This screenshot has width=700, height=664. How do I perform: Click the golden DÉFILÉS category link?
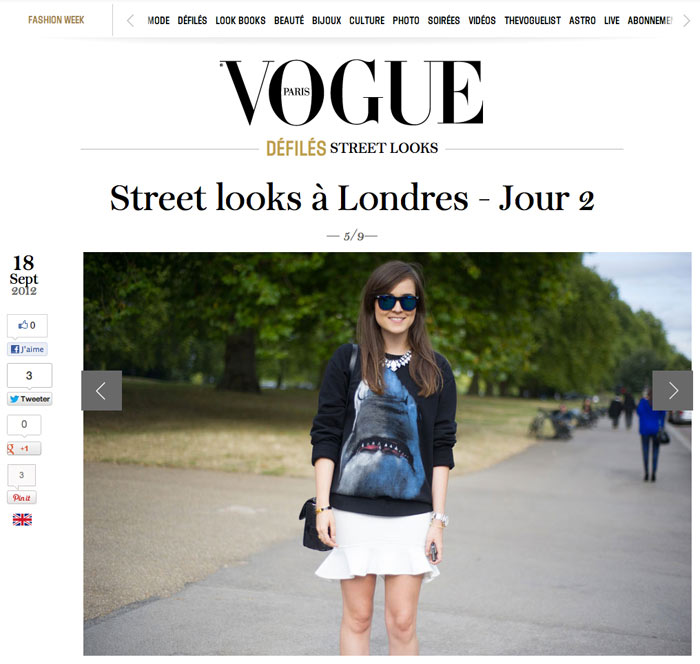coord(296,148)
